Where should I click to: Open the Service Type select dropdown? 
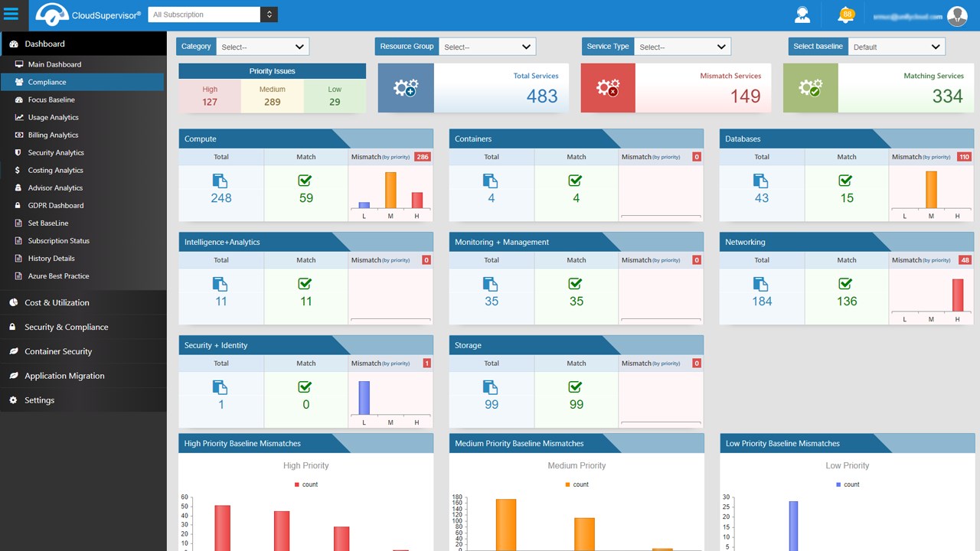pos(683,47)
